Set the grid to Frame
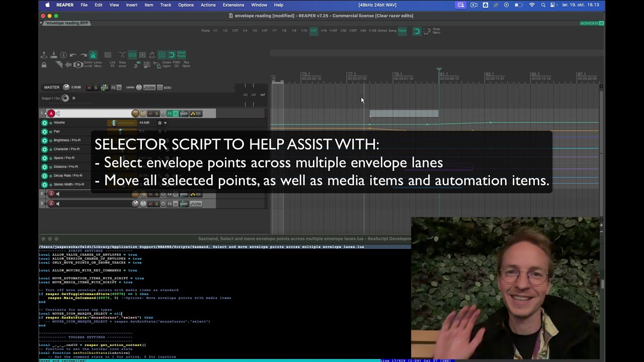Image resolution: width=644 pixels, height=362 pixels. 205,30
